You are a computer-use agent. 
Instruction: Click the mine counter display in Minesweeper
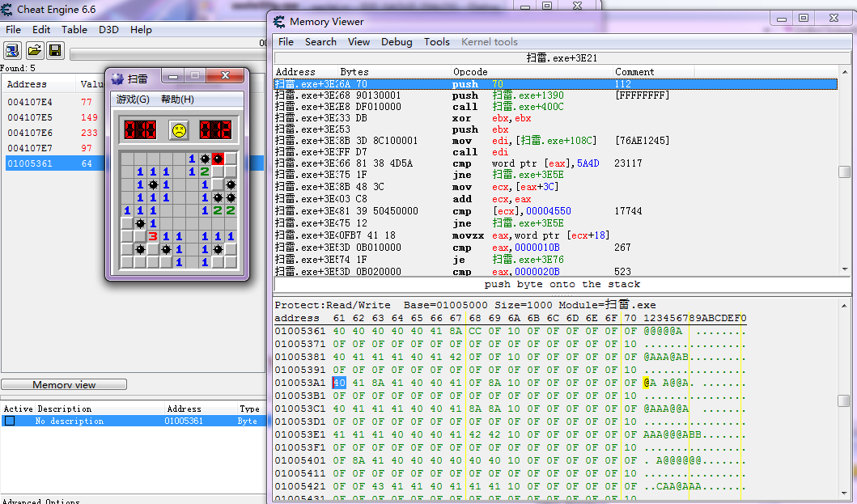140,130
